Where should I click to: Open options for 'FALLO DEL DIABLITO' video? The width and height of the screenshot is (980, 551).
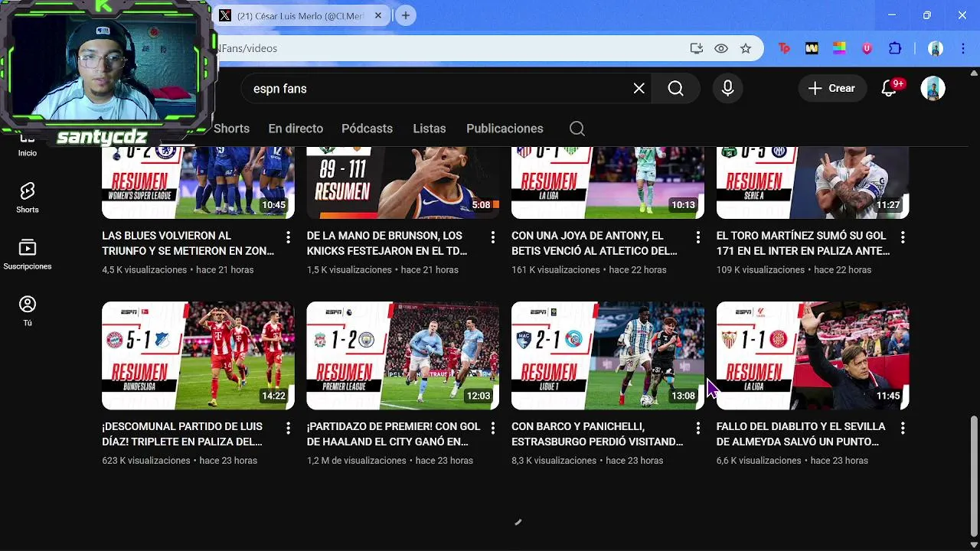(903, 428)
